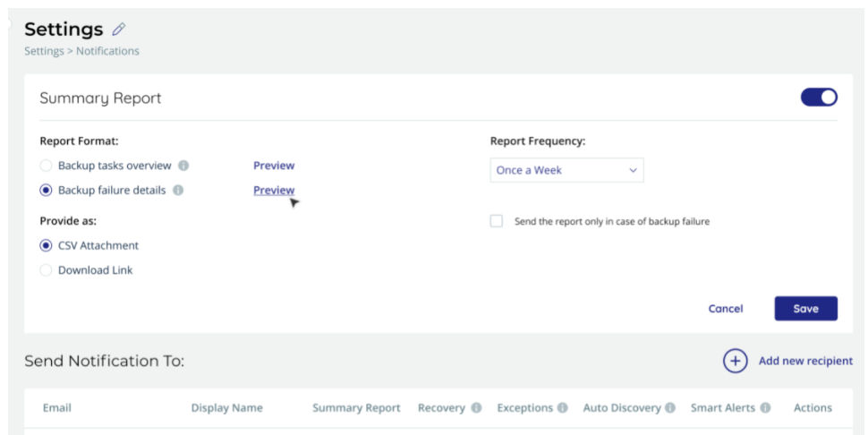Select Backup tasks overview radio button
Viewport: 868px width, 435px height.
coord(46,166)
